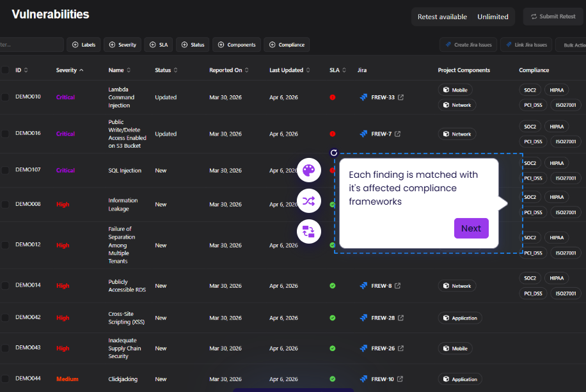Click the swap layout icon button
This screenshot has height=392, width=586.
coord(309,231)
